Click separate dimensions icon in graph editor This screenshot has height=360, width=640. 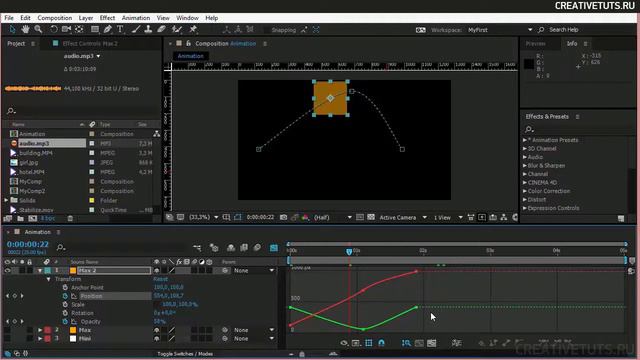[457, 343]
